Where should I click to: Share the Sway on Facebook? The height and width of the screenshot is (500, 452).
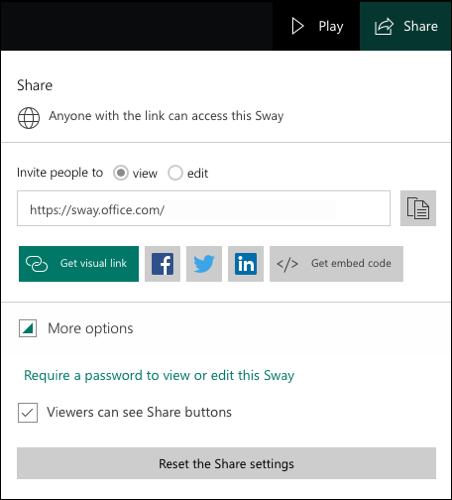click(162, 264)
